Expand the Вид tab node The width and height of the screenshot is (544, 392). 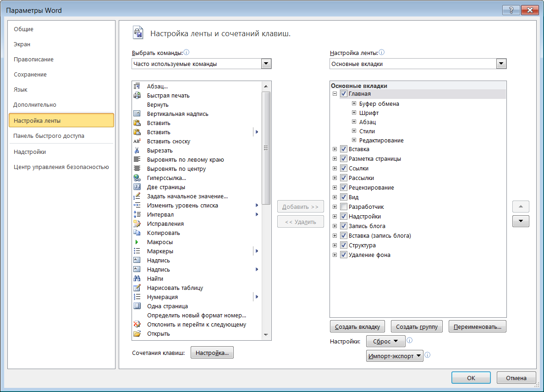pos(335,197)
